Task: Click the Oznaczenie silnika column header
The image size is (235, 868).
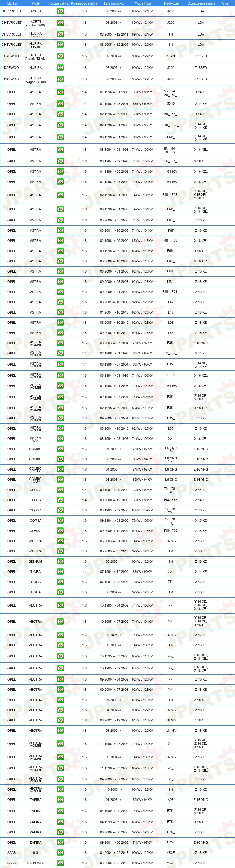Action: pos(201,3)
